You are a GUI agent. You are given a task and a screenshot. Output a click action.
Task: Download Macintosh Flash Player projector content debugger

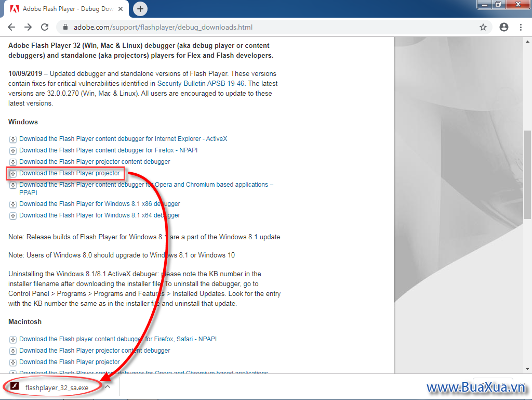pos(95,351)
